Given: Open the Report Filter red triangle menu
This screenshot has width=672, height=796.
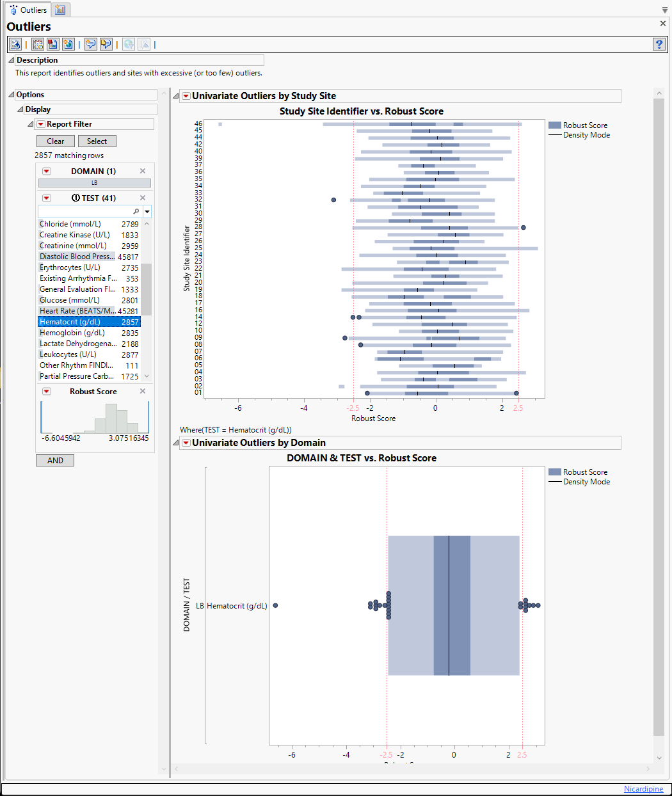Looking at the screenshot, I should (x=42, y=123).
